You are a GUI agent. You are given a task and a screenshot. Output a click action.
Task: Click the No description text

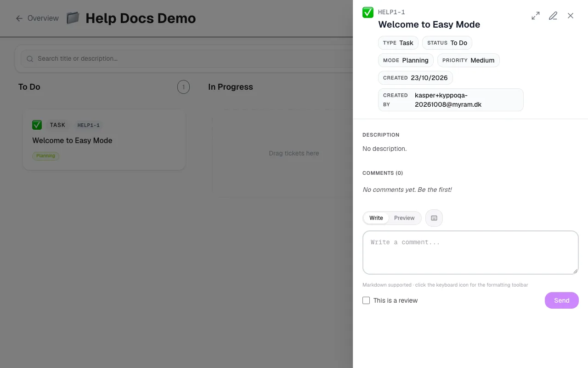pyautogui.click(x=384, y=149)
